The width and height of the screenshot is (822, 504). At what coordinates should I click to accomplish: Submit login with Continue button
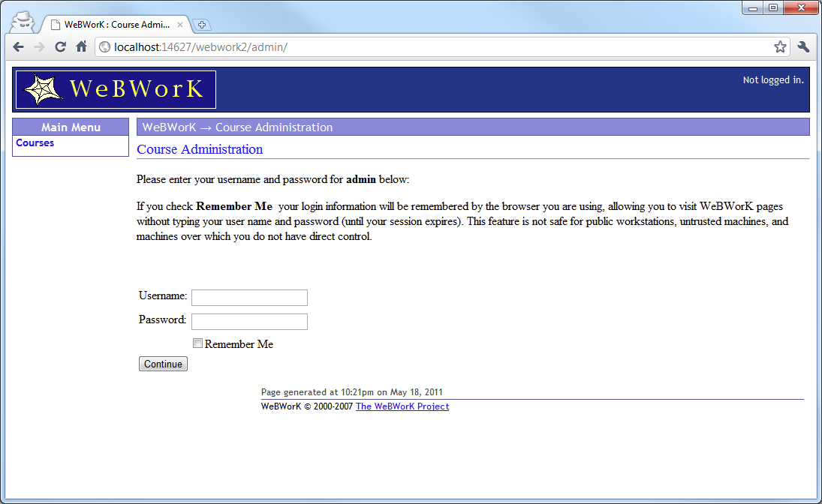click(163, 364)
